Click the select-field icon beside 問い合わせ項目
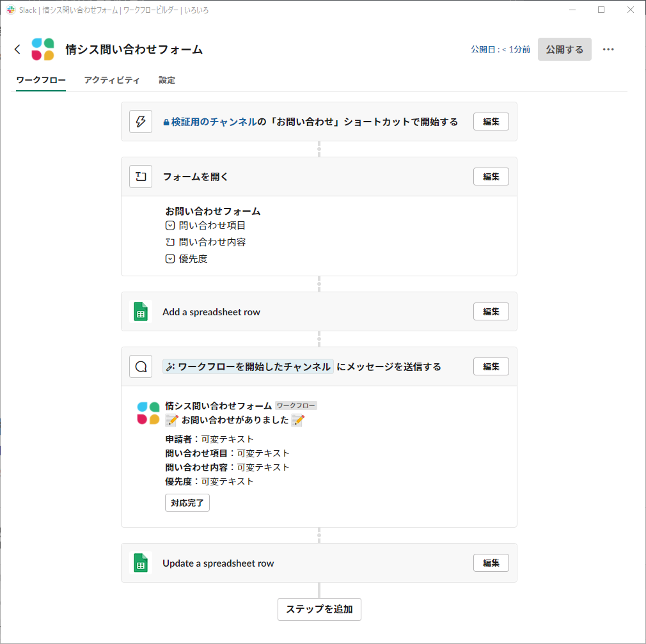 tap(169, 225)
